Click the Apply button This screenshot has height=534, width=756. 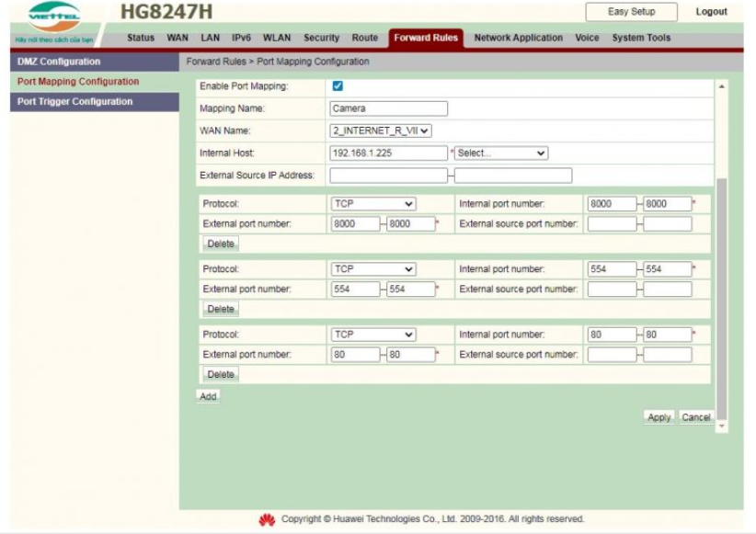tap(659, 417)
